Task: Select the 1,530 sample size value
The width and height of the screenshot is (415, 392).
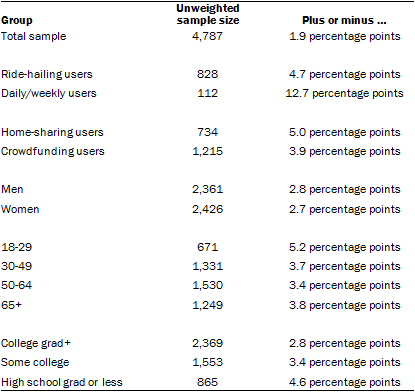Action: tap(207, 285)
